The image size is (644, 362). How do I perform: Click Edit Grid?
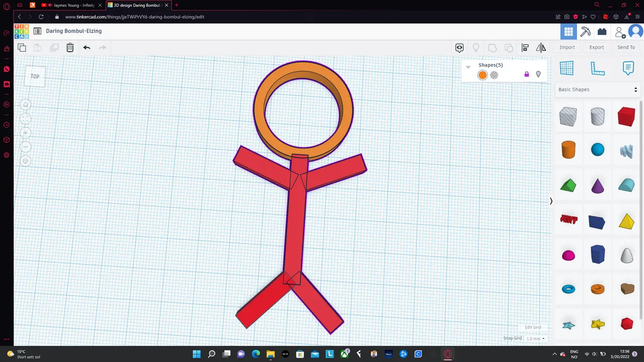(532, 327)
